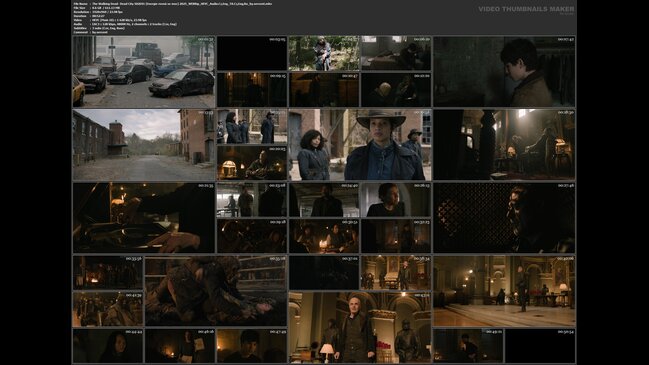Open the wide ornate hall marble floor thumbnail
The image size is (649, 365).
pyautogui.click(x=504, y=291)
